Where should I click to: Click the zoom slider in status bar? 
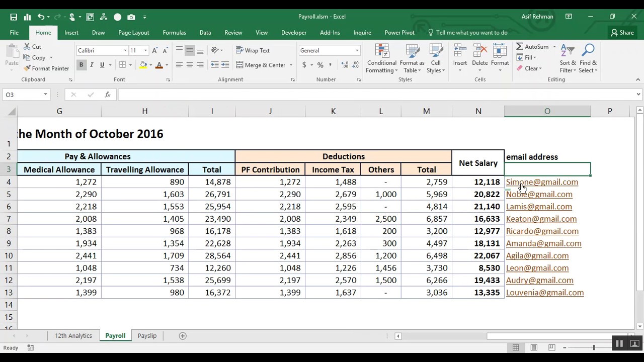pyautogui.click(x=594, y=347)
